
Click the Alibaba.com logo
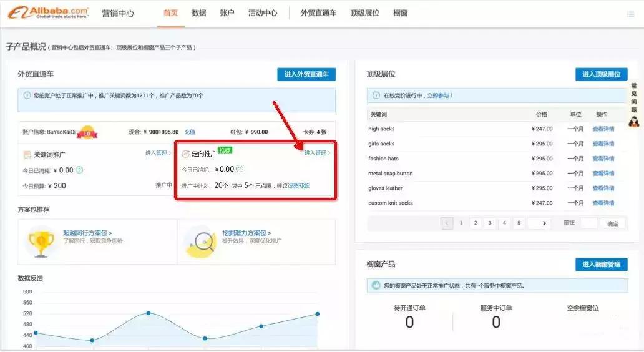click(49, 13)
